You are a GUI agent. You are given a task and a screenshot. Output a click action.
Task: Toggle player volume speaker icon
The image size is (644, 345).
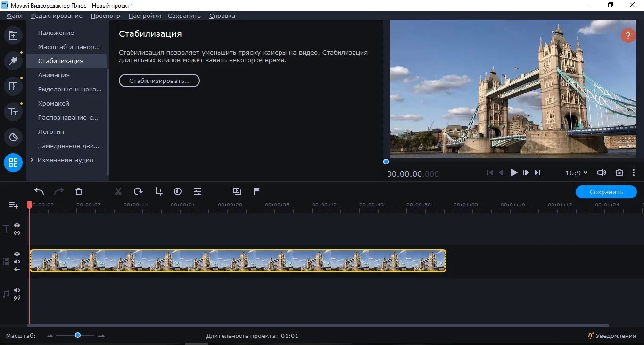coord(602,173)
